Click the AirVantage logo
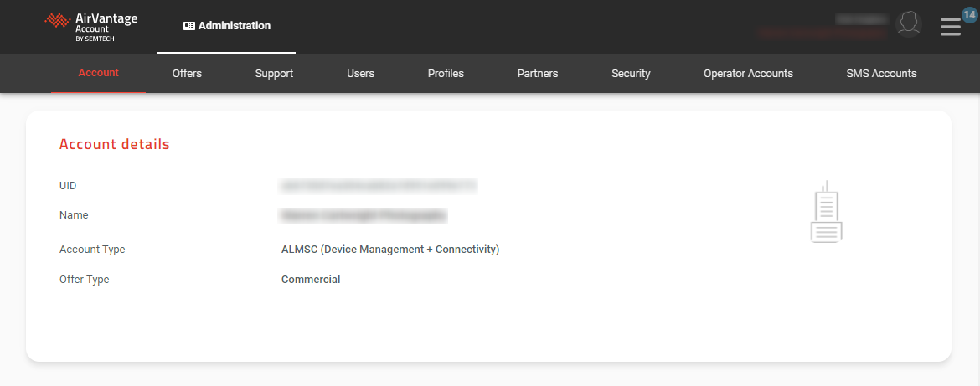980x386 pixels. coord(90,26)
